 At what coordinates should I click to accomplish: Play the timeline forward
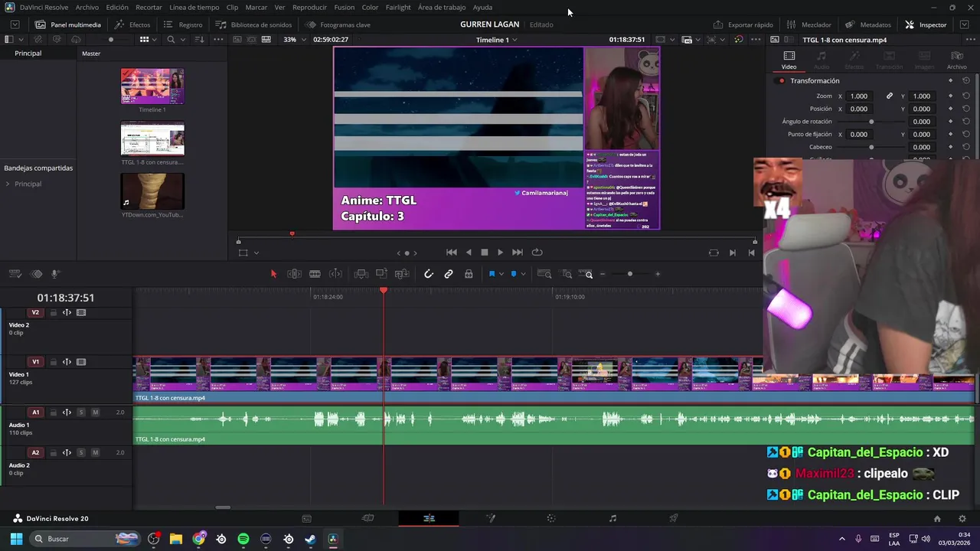501,253
